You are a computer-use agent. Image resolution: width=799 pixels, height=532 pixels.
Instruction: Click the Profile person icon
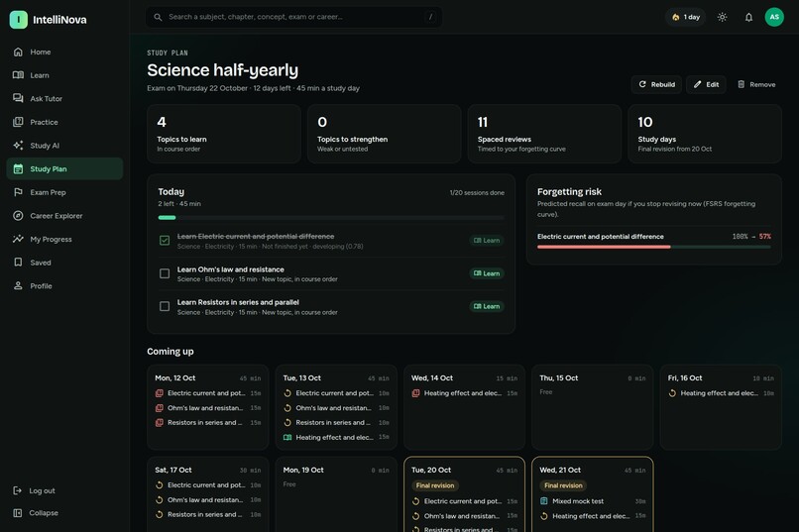(x=19, y=286)
